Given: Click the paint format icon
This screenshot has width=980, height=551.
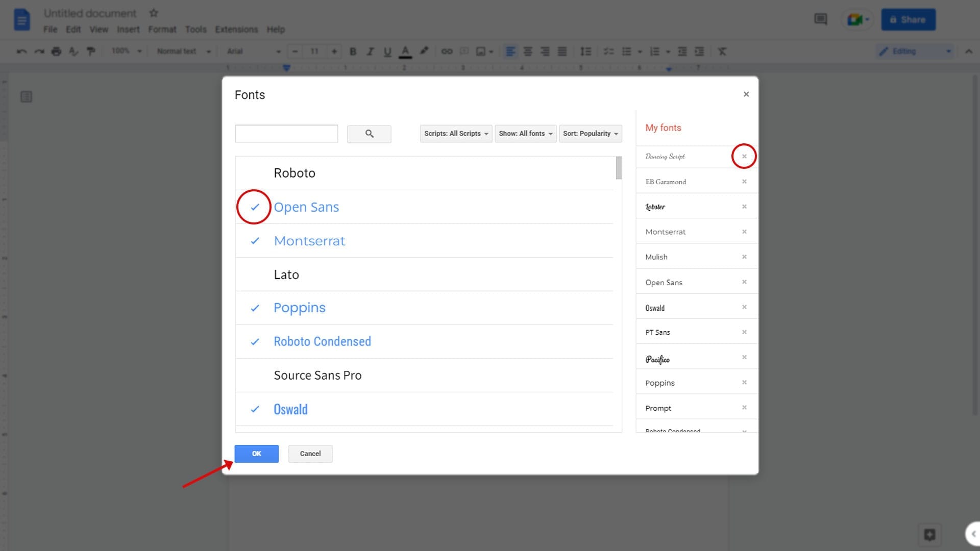Looking at the screenshot, I should [x=91, y=52].
